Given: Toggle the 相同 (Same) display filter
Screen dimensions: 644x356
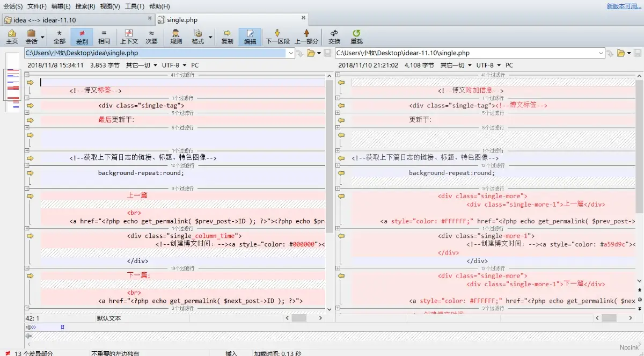Looking at the screenshot, I should click(104, 37).
